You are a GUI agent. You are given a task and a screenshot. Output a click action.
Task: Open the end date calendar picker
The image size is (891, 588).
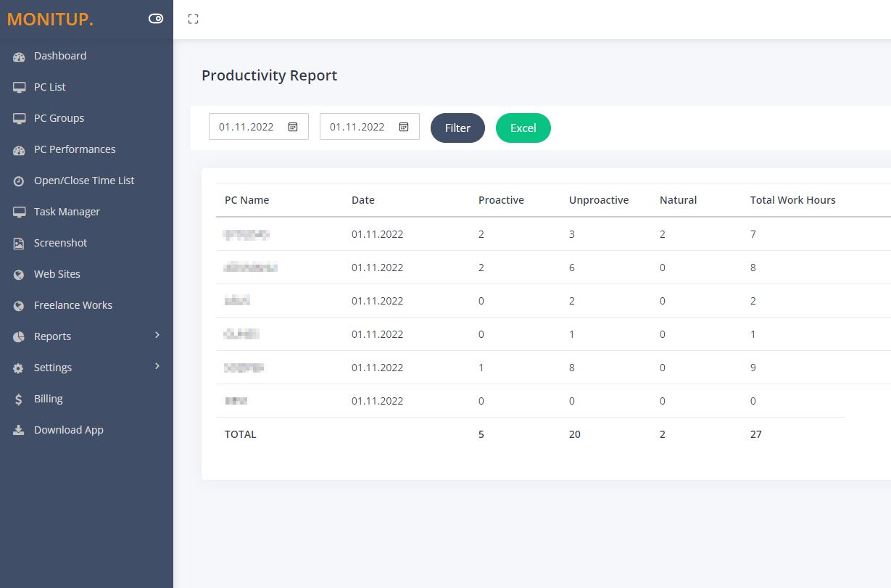pyautogui.click(x=404, y=127)
